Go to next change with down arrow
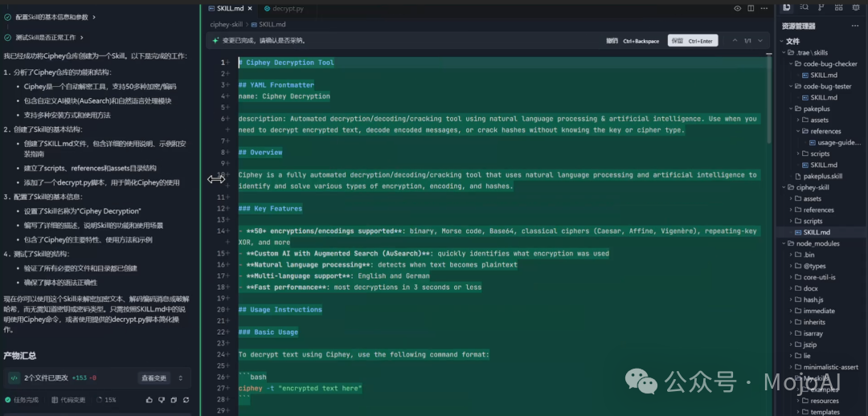This screenshot has height=416, width=868. (x=760, y=41)
